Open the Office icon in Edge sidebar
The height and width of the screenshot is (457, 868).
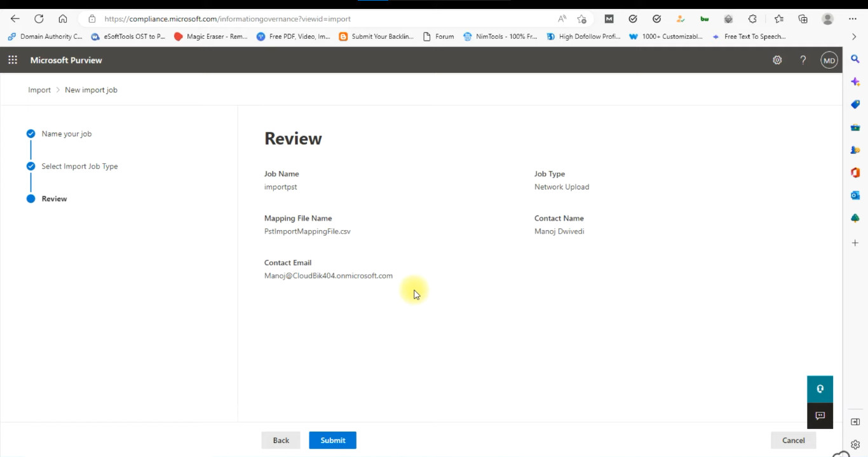855,173
